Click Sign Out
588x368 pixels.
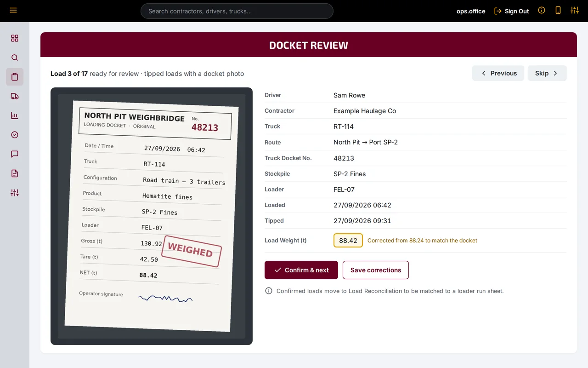tap(512, 11)
